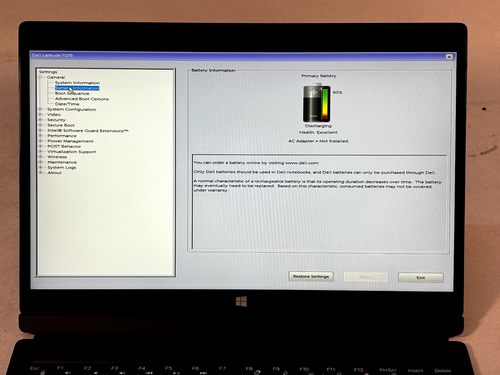
Task: Click the primary battery charge icon
Action: coord(317,103)
